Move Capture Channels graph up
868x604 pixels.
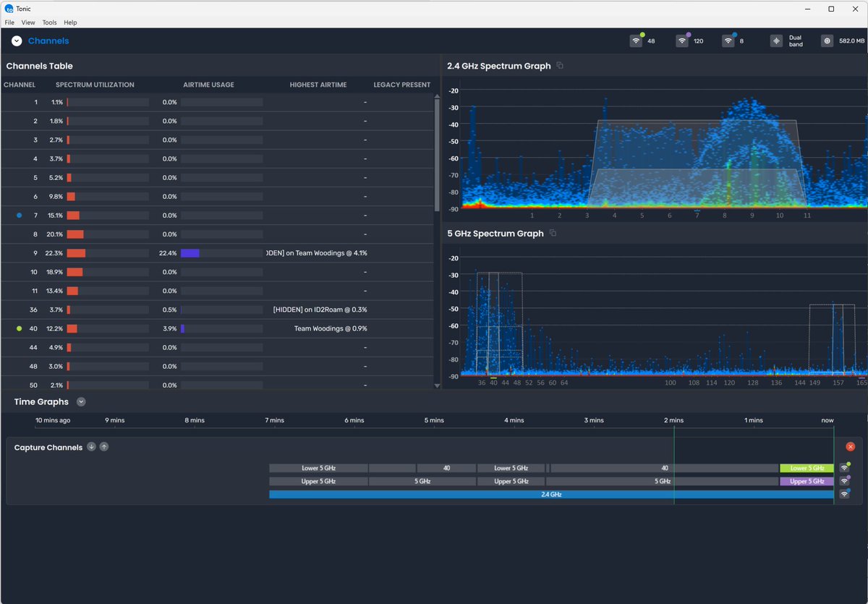tap(104, 447)
